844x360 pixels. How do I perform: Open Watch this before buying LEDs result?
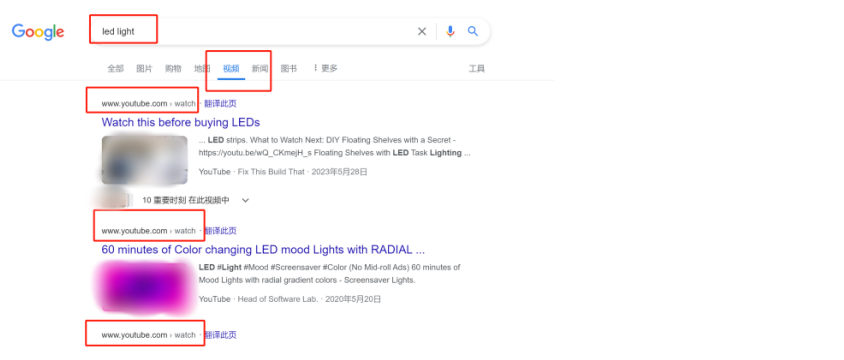point(181,122)
